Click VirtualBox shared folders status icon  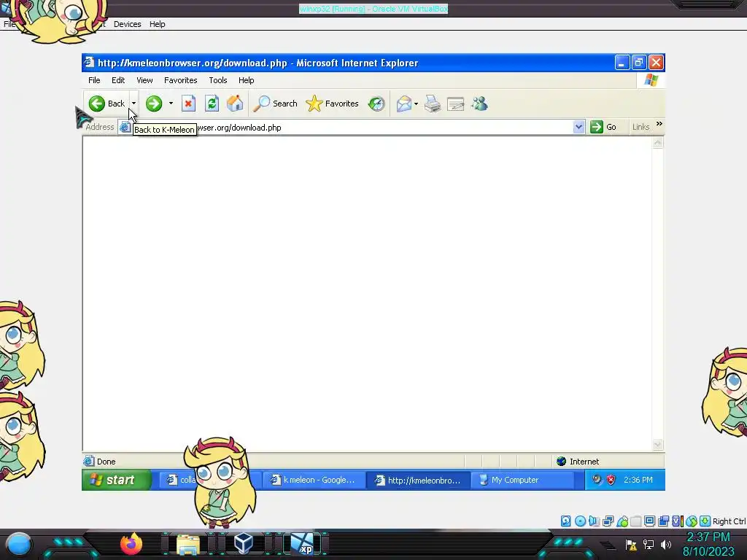pos(636,521)
